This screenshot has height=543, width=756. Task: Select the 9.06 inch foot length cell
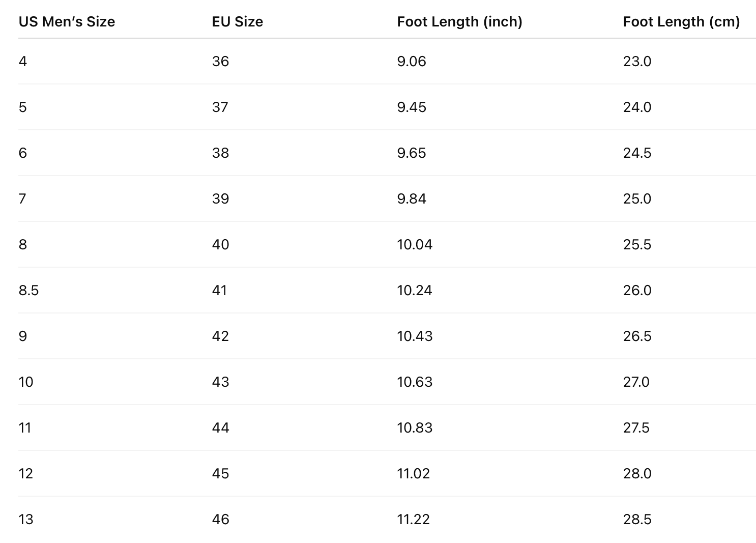pyautogui.click(x=412, y=62)
